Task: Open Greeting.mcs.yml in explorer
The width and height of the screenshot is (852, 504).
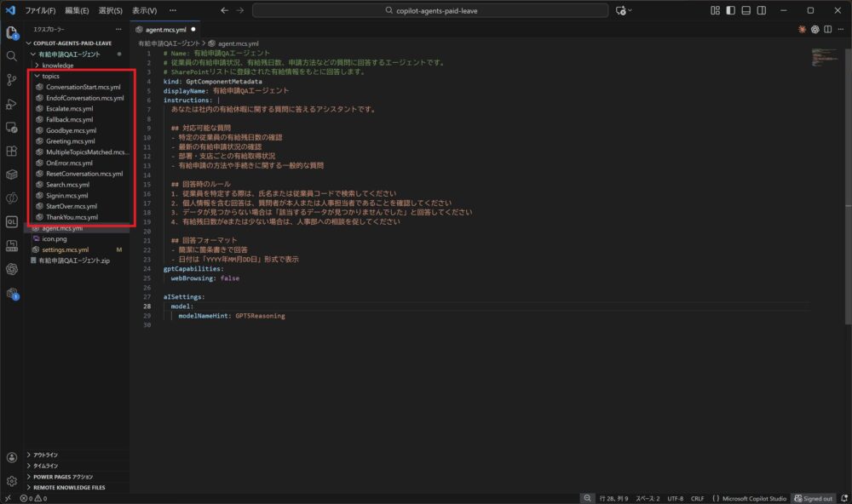Action: tap(72, 141)
